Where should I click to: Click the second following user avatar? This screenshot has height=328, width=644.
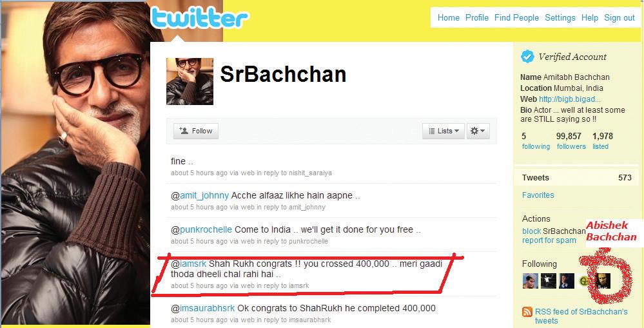(x=549, y=281)
